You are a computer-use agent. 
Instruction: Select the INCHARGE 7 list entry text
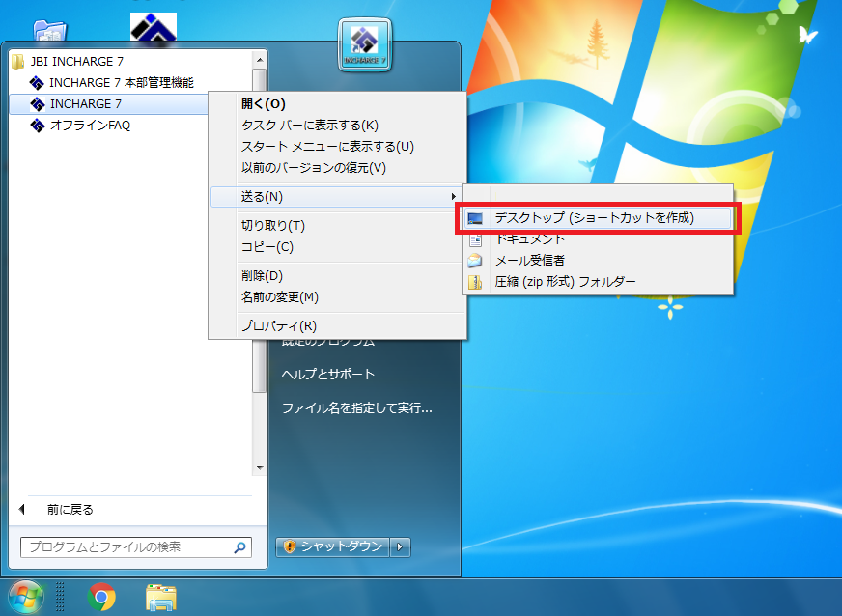pos(86,104)
